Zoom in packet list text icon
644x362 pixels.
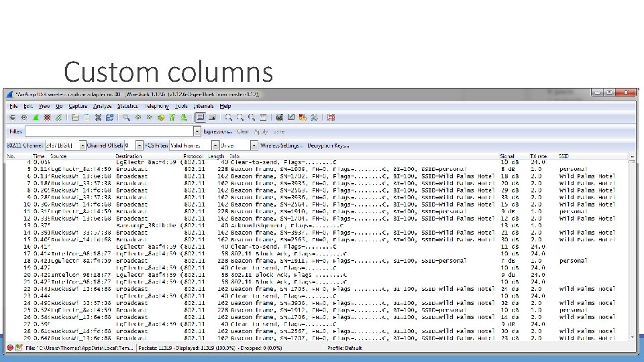228,117
